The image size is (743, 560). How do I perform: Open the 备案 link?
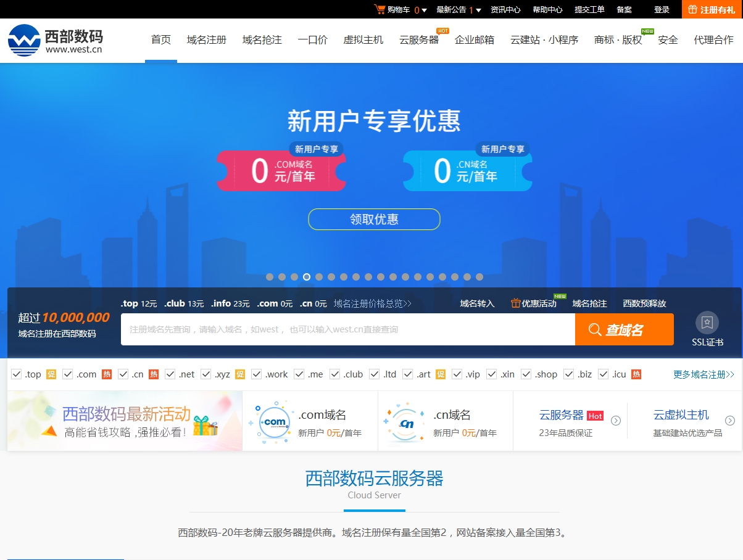click(624, 9)
